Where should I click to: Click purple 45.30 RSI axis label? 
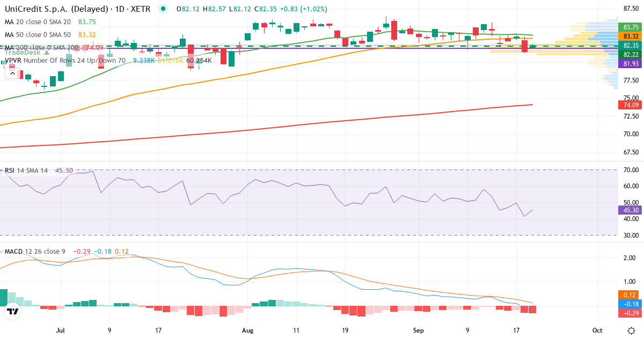(631, 210)
